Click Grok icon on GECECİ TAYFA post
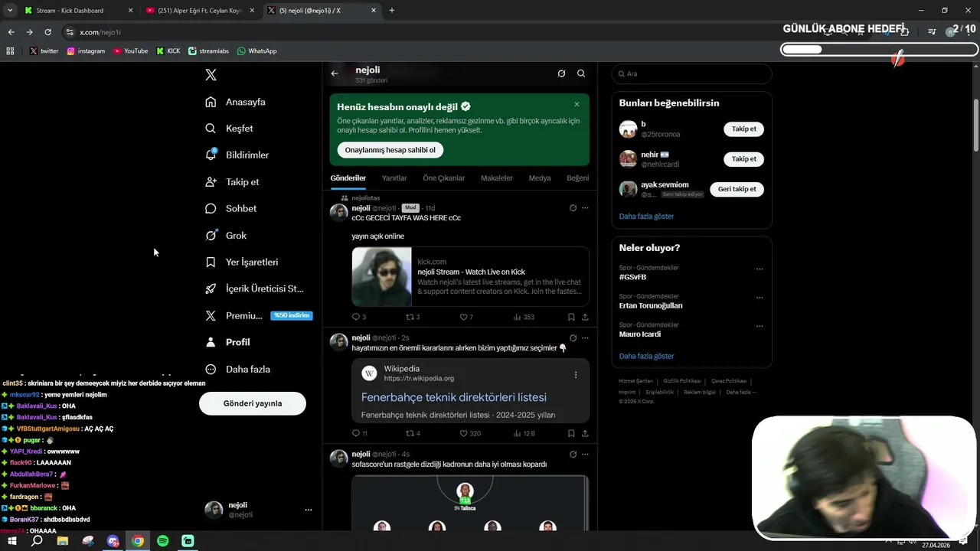This screenshot has height=551, width=980. [x=573, y=208]
